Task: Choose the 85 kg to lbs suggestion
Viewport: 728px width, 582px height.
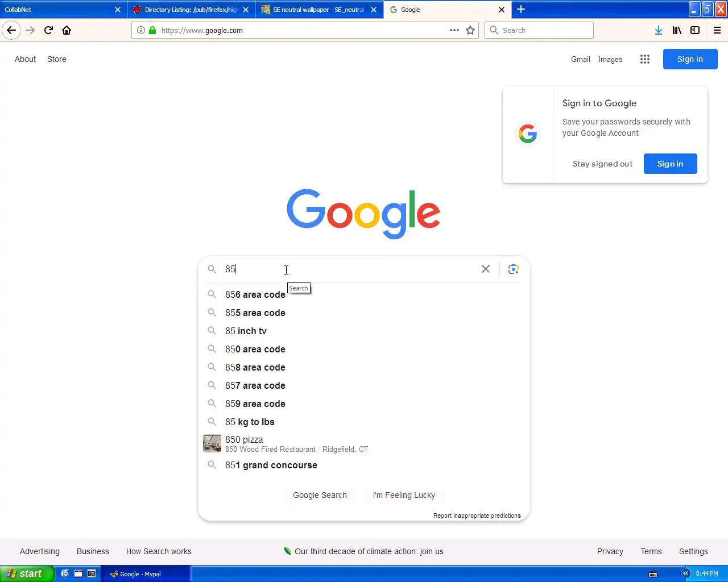Action: (364, 422)
